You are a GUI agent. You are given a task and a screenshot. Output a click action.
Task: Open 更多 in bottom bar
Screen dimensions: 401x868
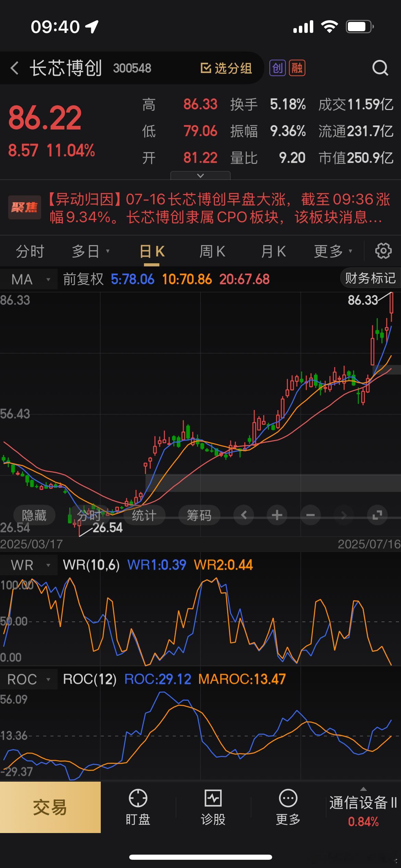pyautogui.click(x=288, y=807)
